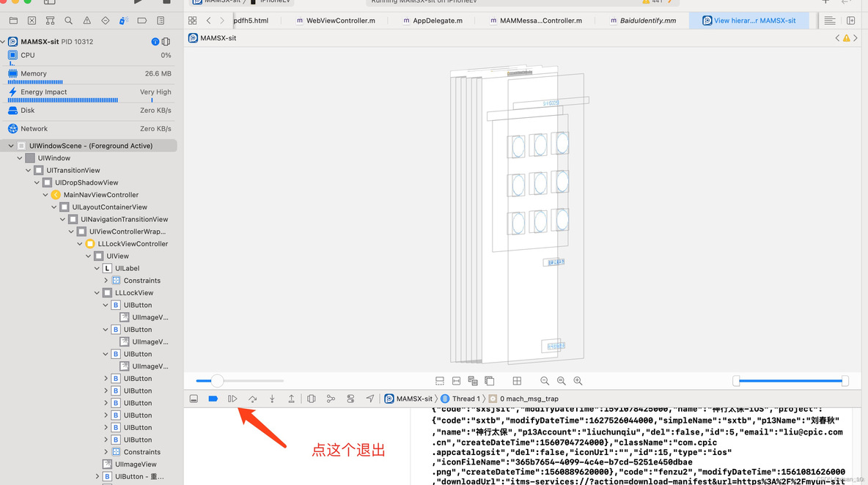Click orient to 3D layers icon
Viewport: 868px width, 485px height.
point(490,380)
